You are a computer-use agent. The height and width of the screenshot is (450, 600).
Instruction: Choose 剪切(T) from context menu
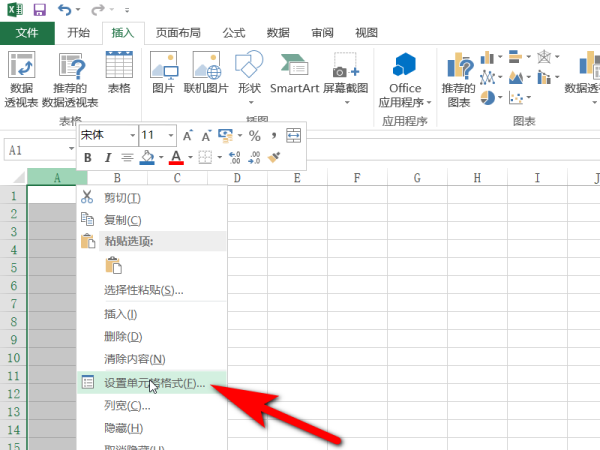point(152,198)
